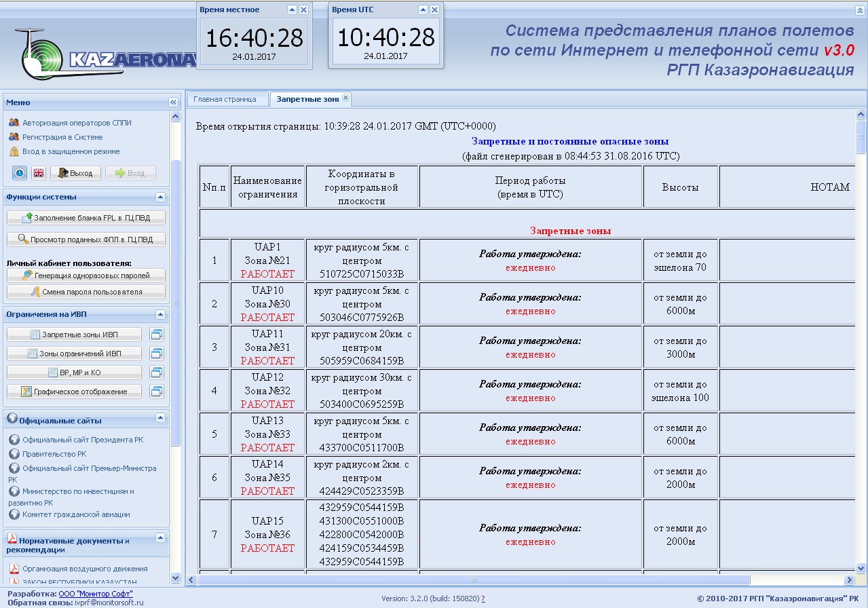Collapse the Время местное clock widget

point(292,10)
